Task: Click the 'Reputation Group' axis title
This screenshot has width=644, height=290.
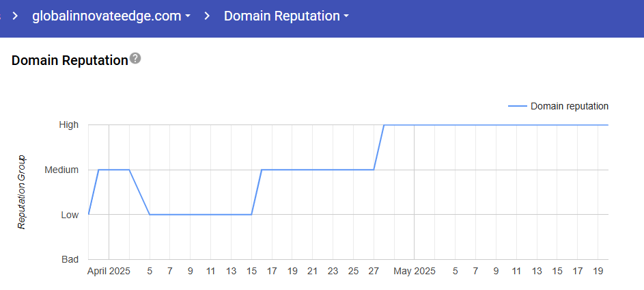Action: pos(21,192)
